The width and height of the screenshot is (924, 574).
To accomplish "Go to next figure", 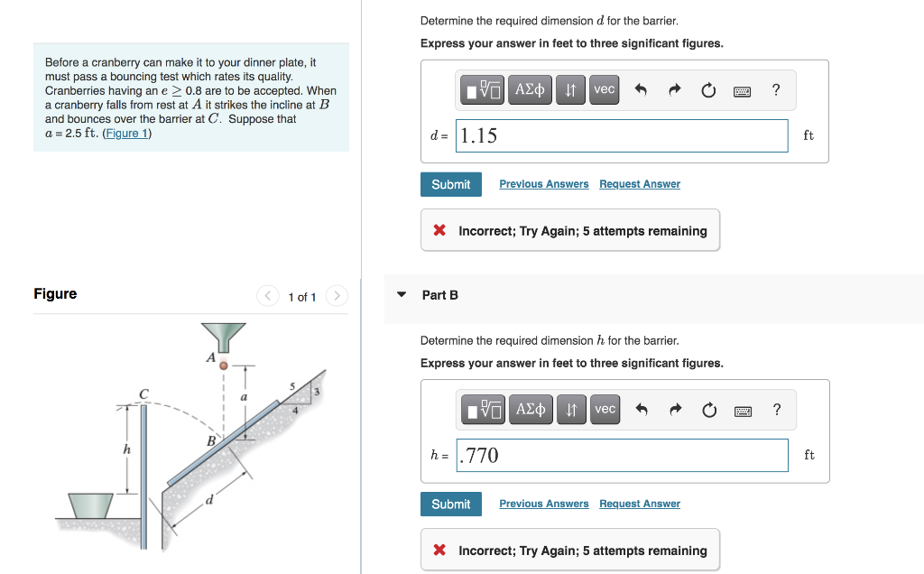I will pyautogui.click(x=337, y=295).
